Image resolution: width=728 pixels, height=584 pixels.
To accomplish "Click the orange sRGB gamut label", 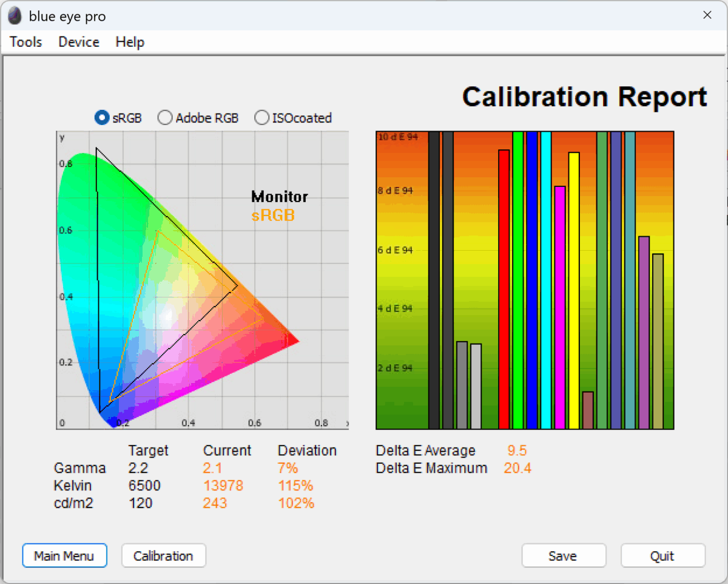I will click(273, 215).
